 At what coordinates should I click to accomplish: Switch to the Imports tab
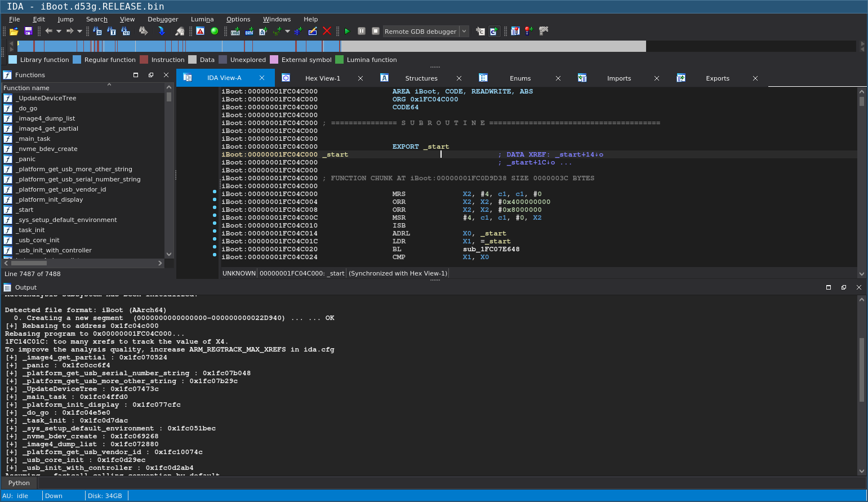[618, 78]
